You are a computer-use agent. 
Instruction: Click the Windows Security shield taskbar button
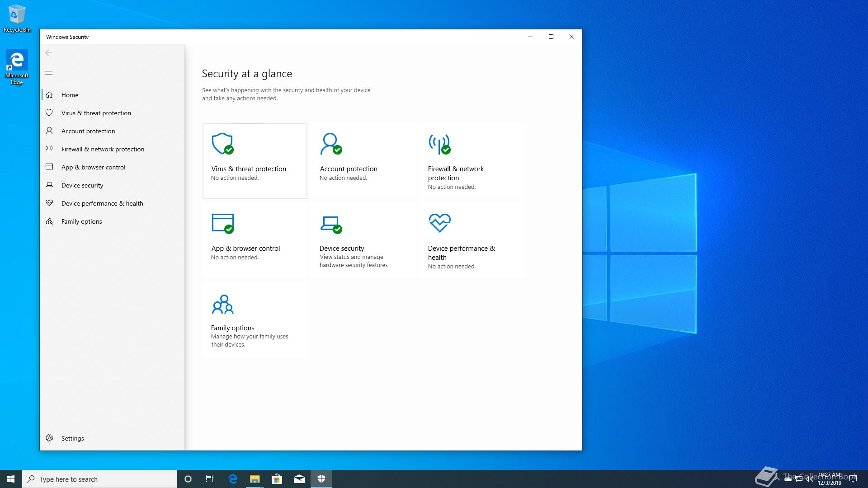click(x=321, y=479)
